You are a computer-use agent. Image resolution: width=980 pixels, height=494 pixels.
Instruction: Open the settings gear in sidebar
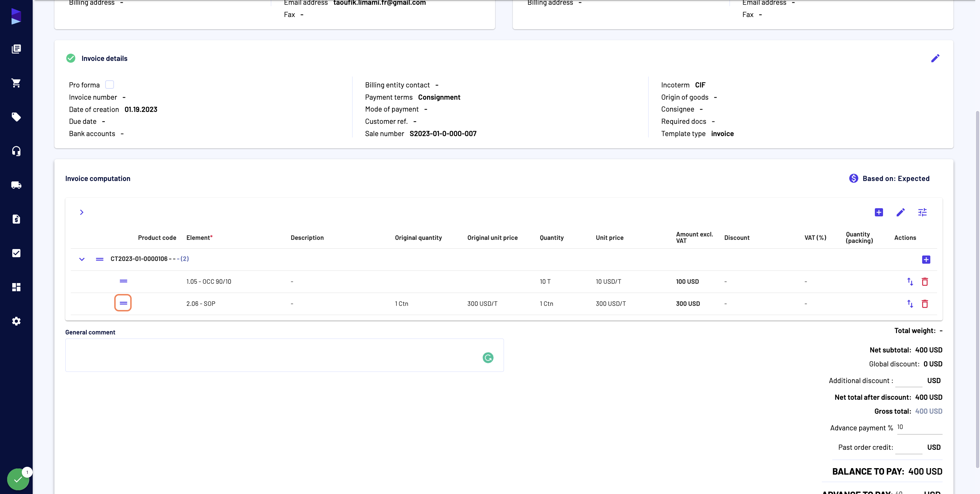coord(16,321)
